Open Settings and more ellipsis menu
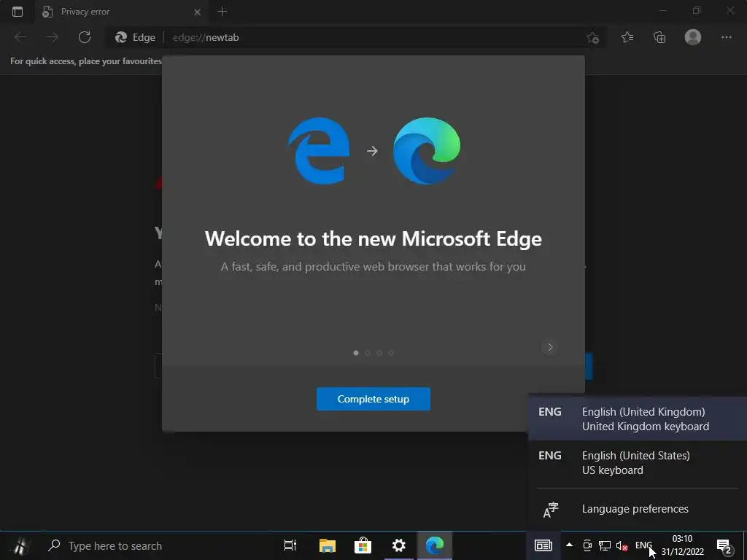The height and width of the screenshot is (560, 747). point(726,37)
